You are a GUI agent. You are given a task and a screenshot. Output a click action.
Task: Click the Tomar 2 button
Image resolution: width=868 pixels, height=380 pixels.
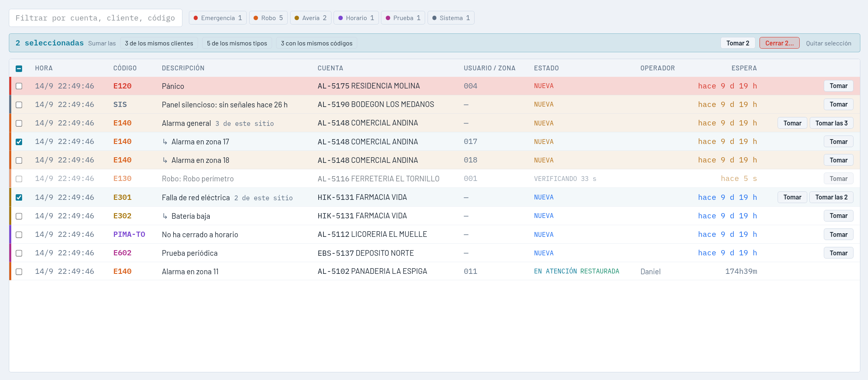tap(738, 43)
